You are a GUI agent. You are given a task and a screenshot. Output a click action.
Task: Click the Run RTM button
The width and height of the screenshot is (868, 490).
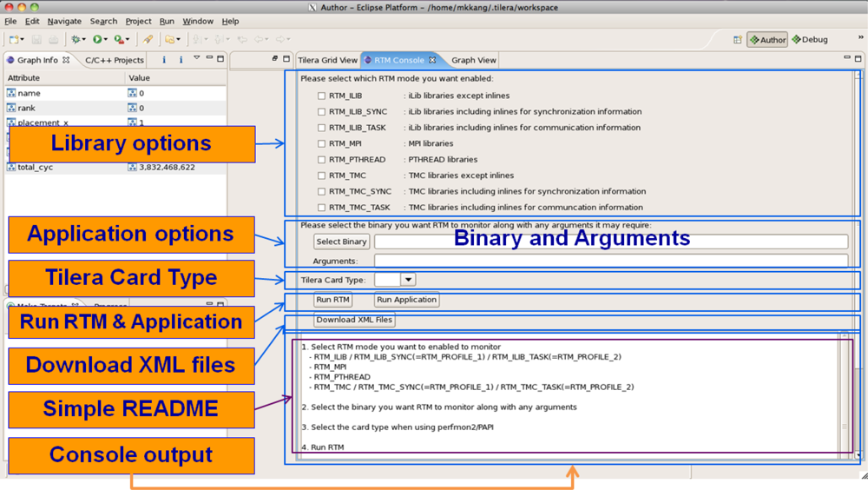(332, 300)
